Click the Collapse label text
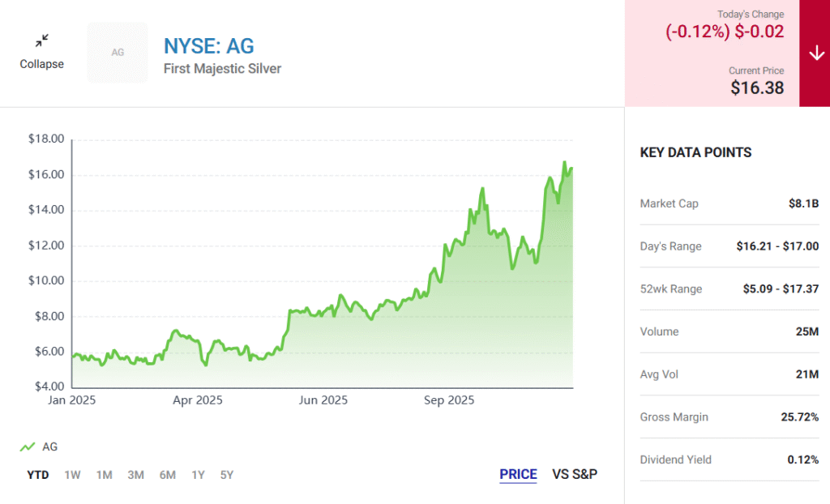The width and height of the screenshot is (830, 504). (x=41, y=64)
